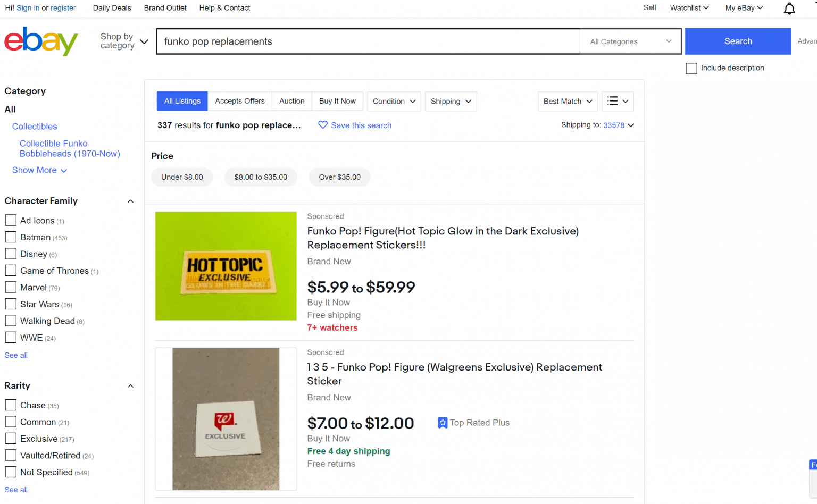
Task: Open Help & Contact
Action: pyautogui.click(x=224, y=8)
